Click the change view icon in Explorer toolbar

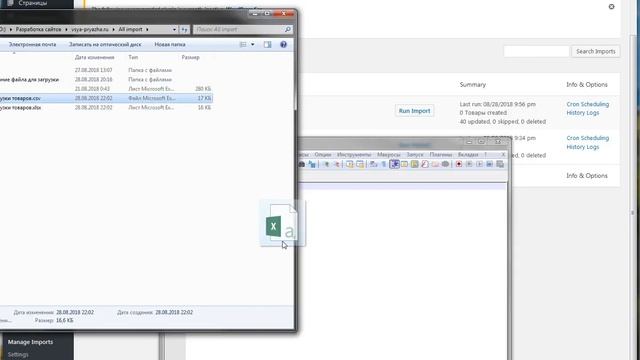[x=243, y=44]
